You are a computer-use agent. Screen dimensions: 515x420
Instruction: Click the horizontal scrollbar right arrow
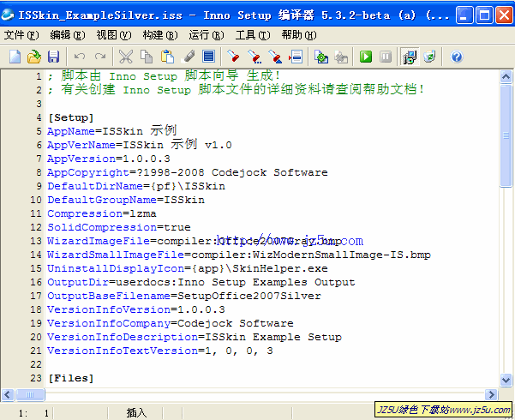tap(491, 394)
